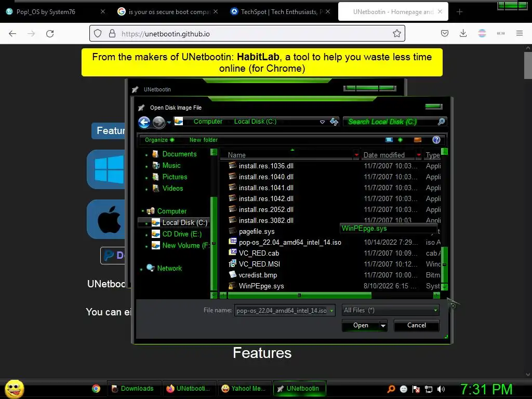Screen dimensions: 532x399
Task: Select the file VC_RED.MSI
Action: point(259,264)
